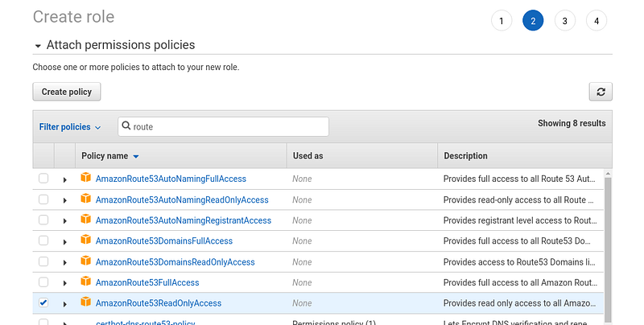Jump to wizard step 4
The width and height of the screenshot is (644, 325).
[597, 21]
